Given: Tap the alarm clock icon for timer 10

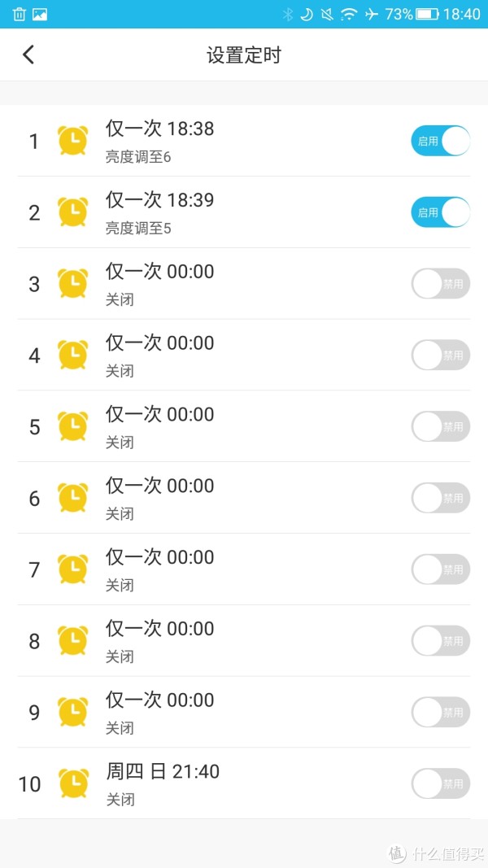Looking at the screenshot, I should [x=73, y=783].
